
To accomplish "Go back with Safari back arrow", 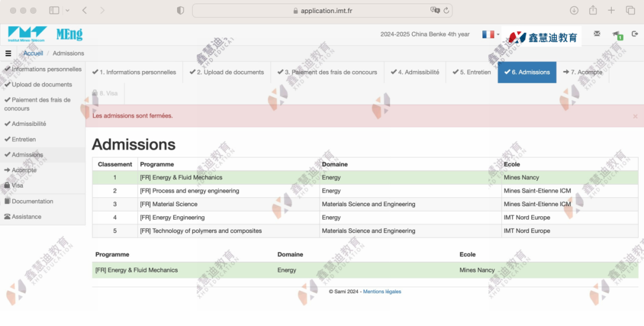I will 85,10.
